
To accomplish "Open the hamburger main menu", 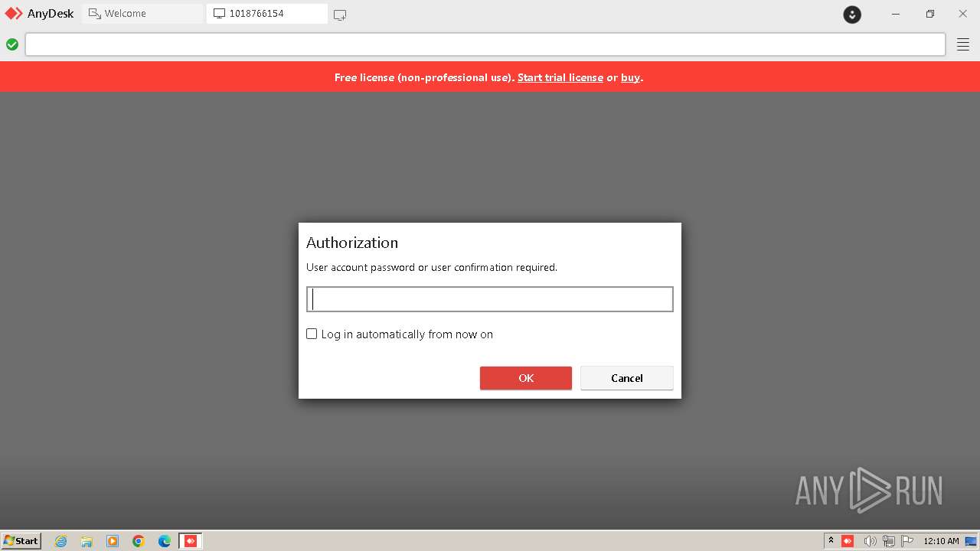I will click(x=963, y=44).
